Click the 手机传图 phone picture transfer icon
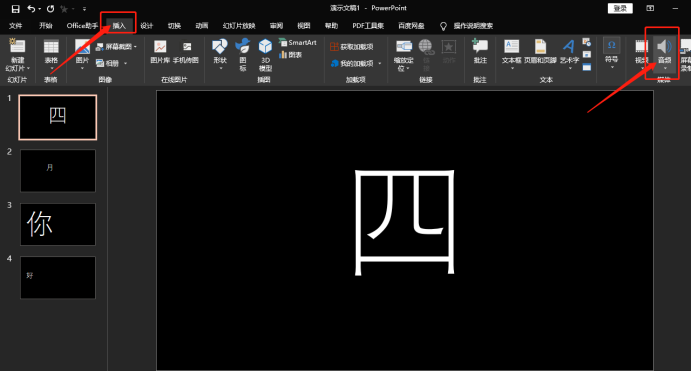This screenshot has height=371, width=692. pyautogui.click(x=187, y=47)
